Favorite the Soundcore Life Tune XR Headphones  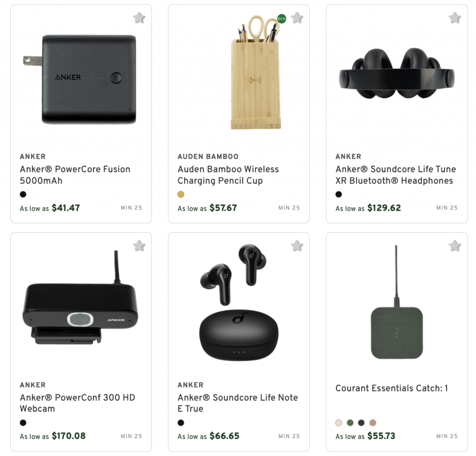pyautogui.click(x=455, y=18)
